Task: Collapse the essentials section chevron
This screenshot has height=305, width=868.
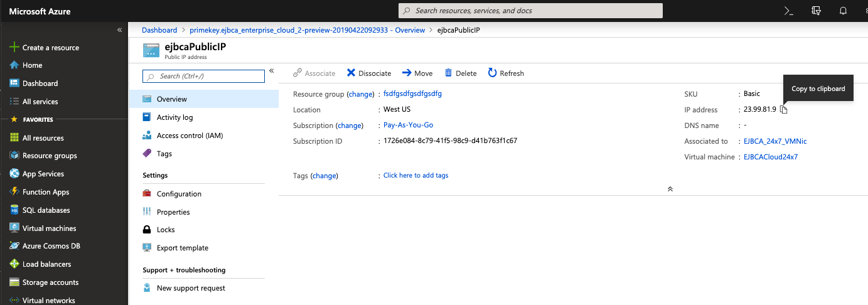Action: coord(670,189)
